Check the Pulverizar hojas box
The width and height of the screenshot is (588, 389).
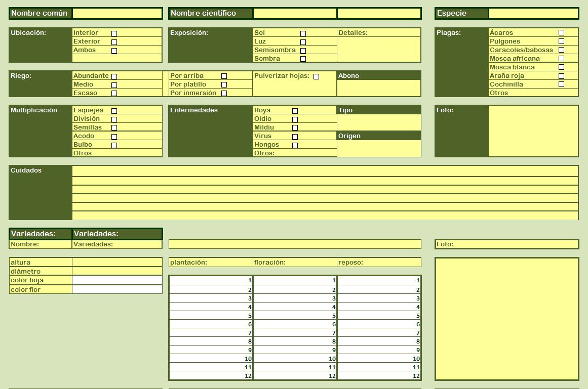pyautogui.click(x=317, y=77)
